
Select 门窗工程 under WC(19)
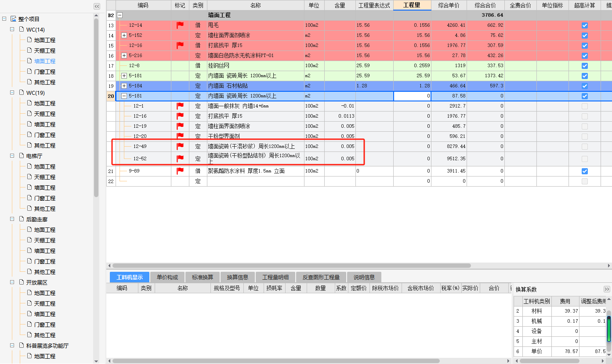[x=45, y=135]
